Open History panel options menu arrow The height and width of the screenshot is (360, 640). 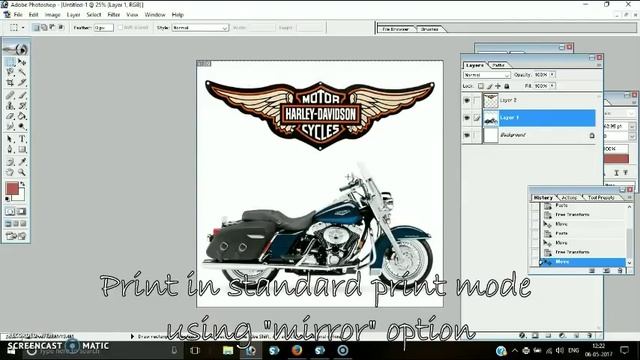(629, 198)
